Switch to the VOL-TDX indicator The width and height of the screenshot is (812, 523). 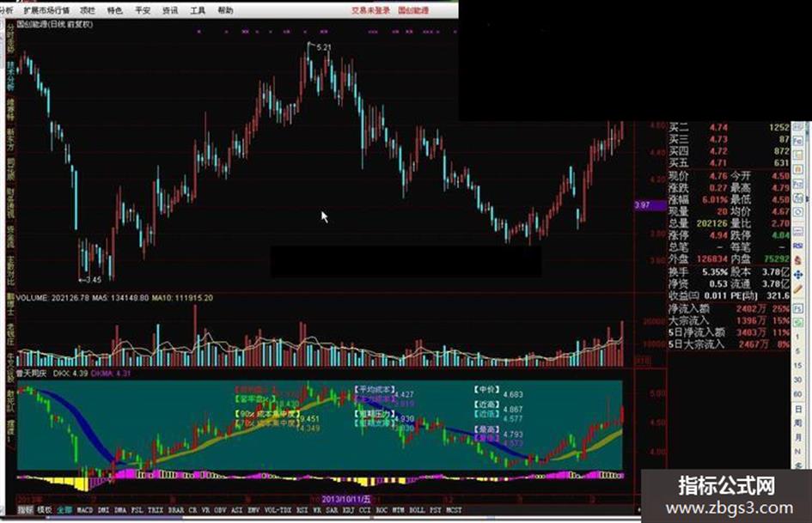point(278,510)
